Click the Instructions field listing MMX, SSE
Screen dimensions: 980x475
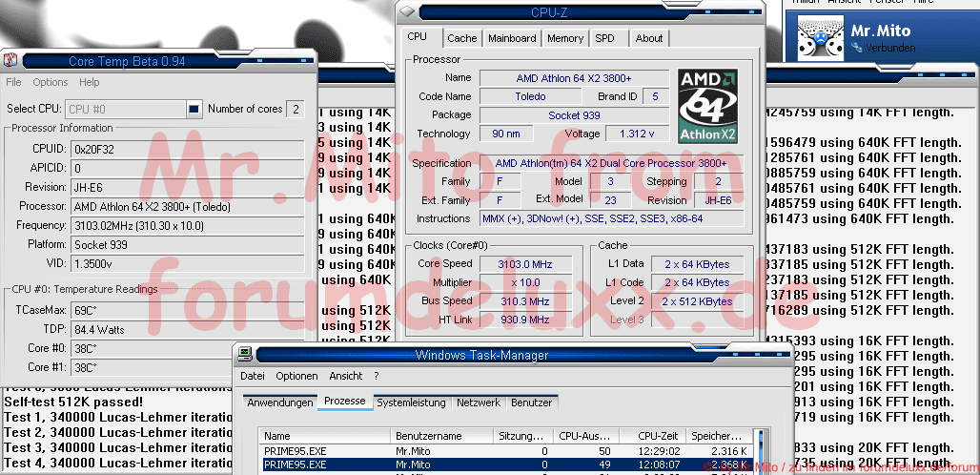612,218
